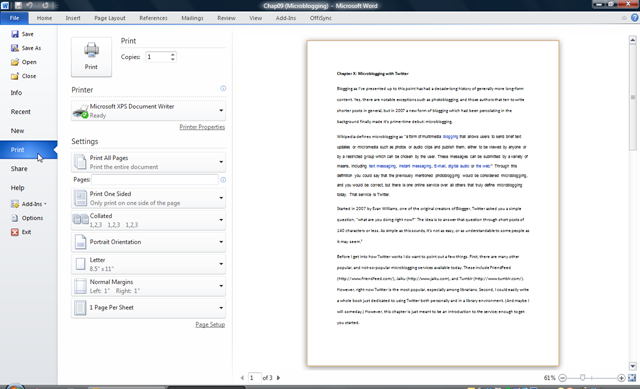Screen dimensions: 640x389
Task: Click the Page Setup link
Action: [210, 325]
